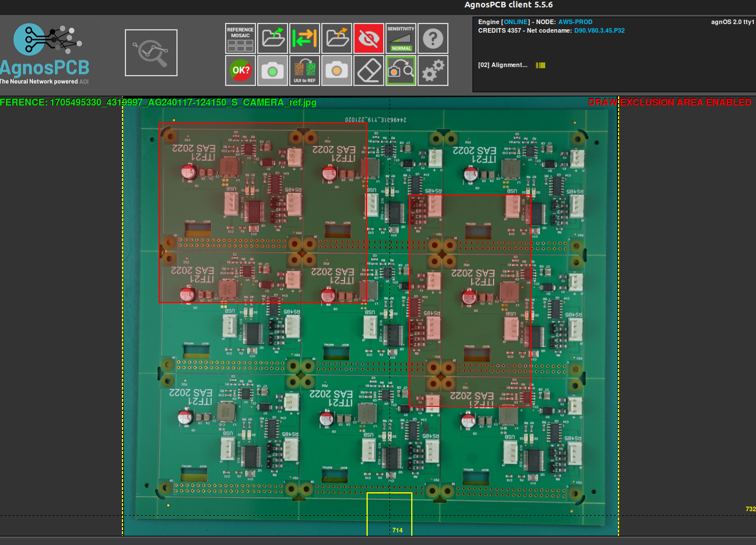
Task: Toggle the red hide-overlay eye icon
Action: click(368, 38)
